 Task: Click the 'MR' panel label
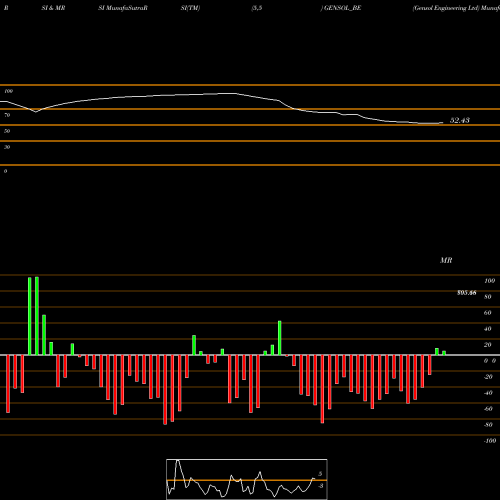click(x=446, y=260)
